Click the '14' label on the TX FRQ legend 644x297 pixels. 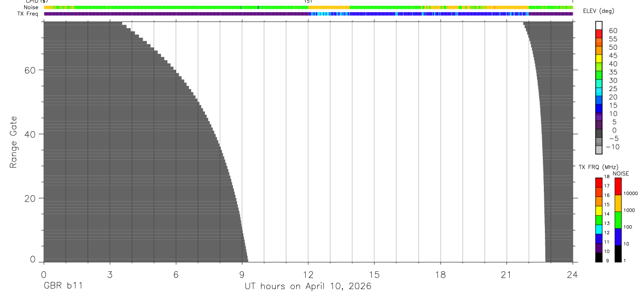pos(606,214)
